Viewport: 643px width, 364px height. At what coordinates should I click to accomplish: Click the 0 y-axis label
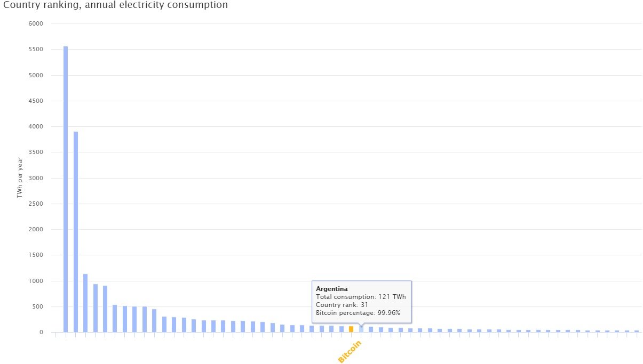41,333
